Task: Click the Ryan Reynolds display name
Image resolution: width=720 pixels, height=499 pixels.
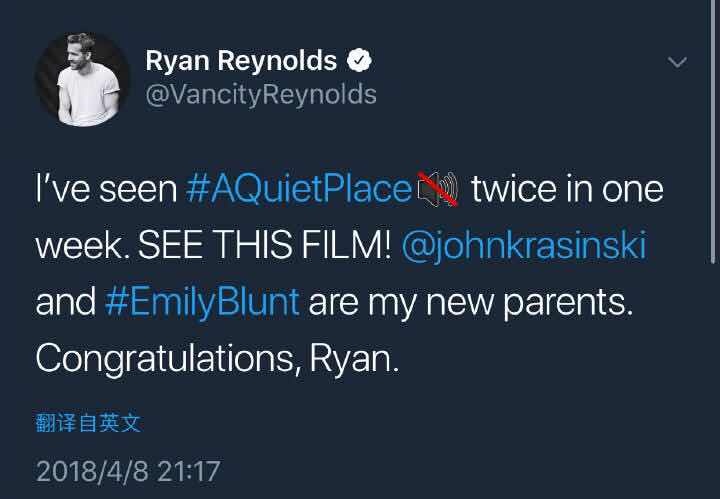Action: click(x=241, y=61)
